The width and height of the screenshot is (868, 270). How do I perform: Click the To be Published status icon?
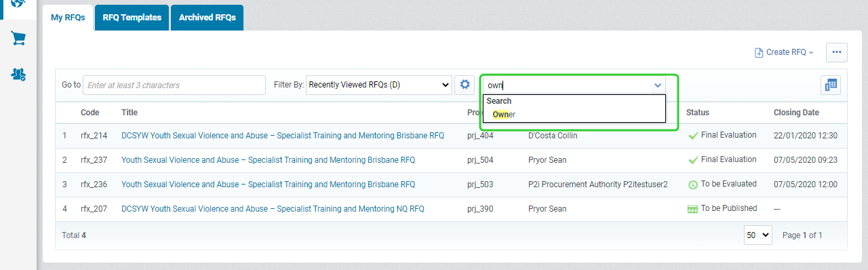693,209
